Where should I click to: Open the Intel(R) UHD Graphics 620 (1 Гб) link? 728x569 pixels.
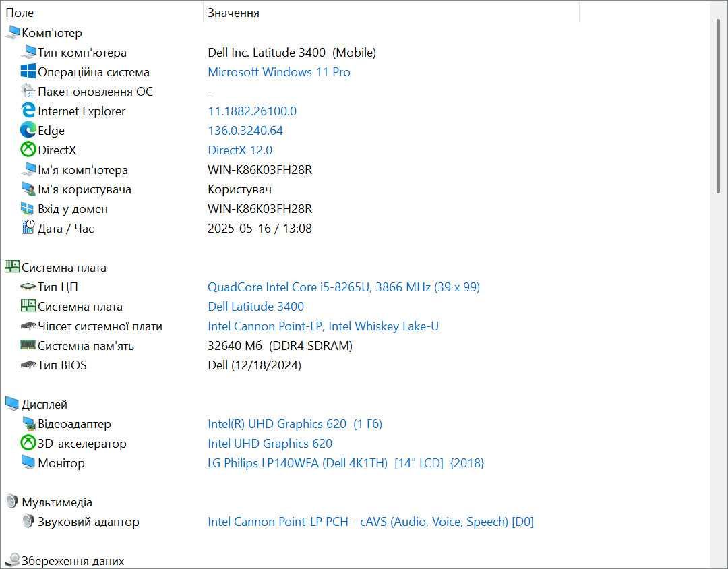click(295, 423)
